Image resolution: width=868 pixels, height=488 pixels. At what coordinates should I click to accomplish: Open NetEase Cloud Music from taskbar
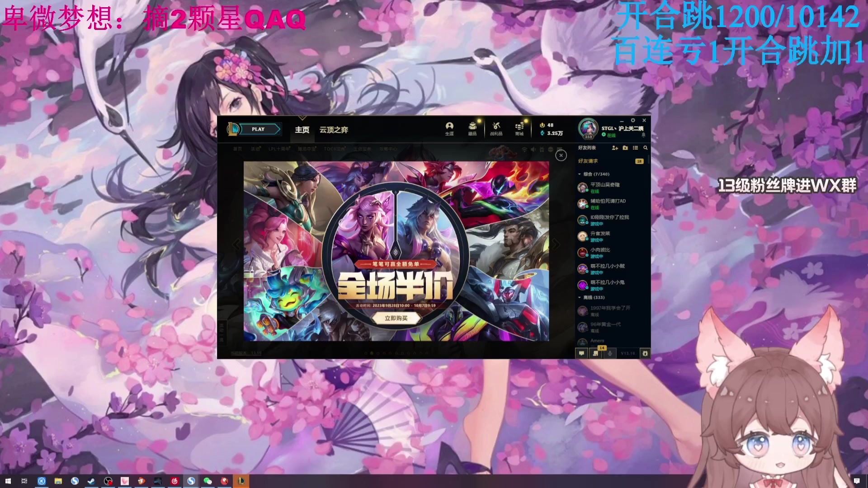coord(175,481)
